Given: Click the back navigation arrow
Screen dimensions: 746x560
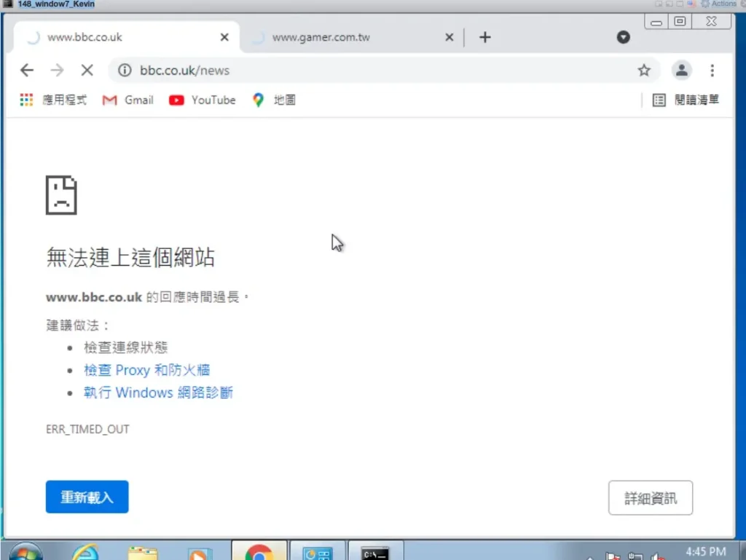Looking at the screenshot, I should click(x=27, y=71).
